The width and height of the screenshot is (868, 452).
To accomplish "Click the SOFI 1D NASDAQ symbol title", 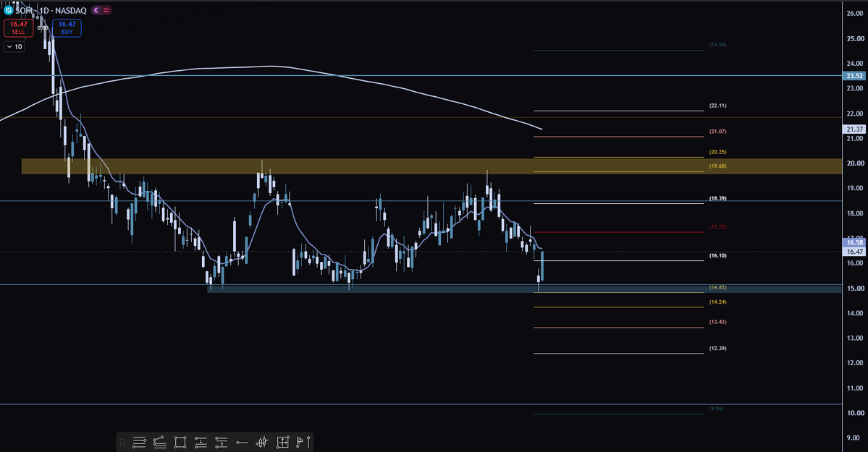I will coord(51,11).
